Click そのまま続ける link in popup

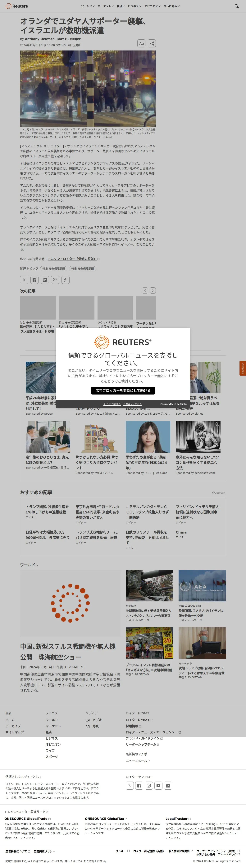[112, 404]
